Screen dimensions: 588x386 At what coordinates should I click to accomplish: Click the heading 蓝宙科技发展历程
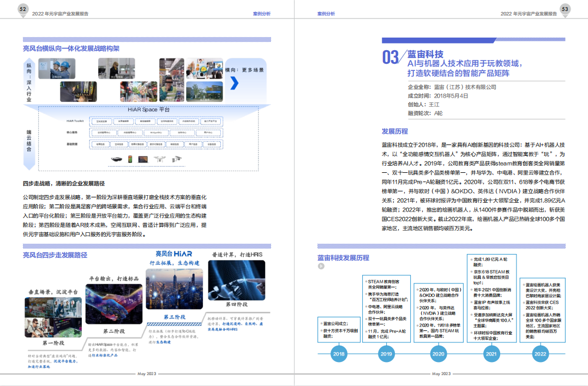tap(343, 258)
